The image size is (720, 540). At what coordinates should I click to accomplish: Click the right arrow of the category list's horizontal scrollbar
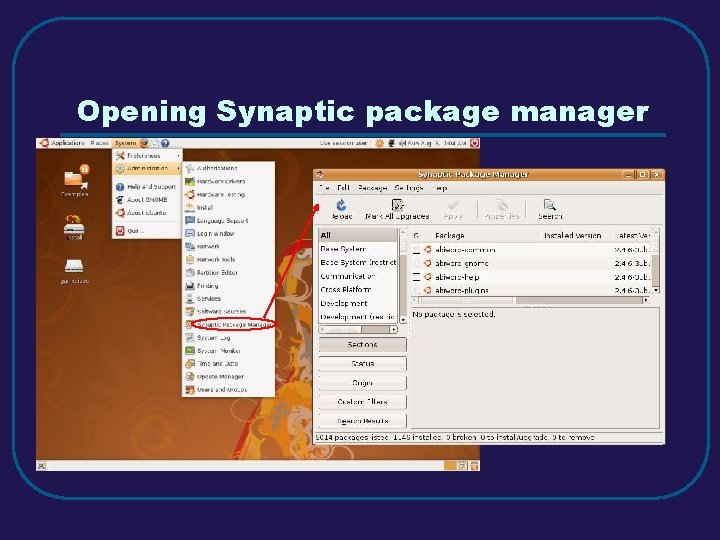coord(394,330)
